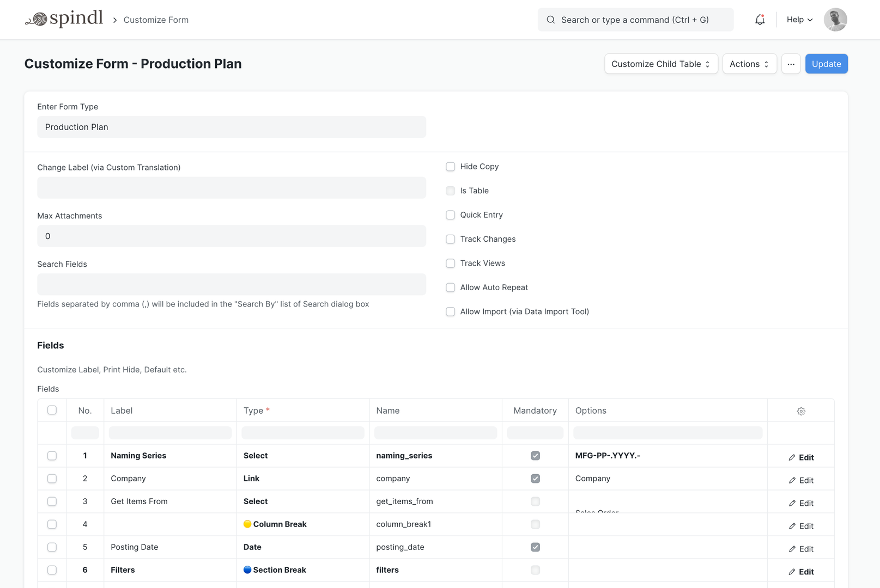
Task: Click the edit pencil for Posting Date row
Action: tap(801, 549)
